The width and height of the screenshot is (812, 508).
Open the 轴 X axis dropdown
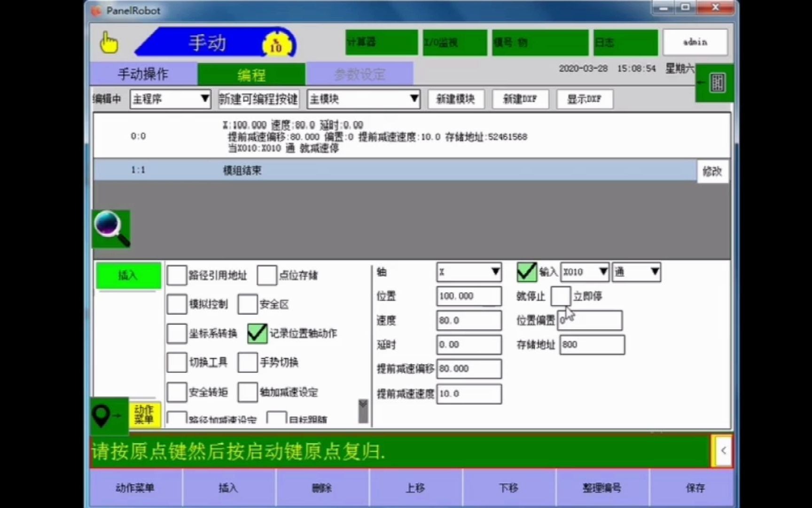click(469, 272)
